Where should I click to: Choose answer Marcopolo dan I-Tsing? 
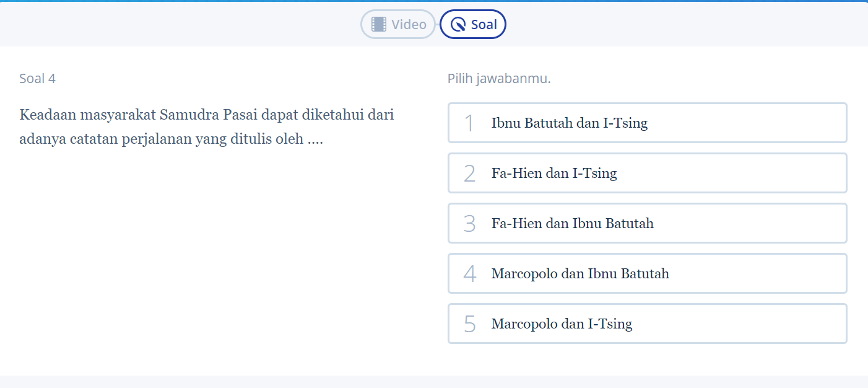click(x=648, y=324)
